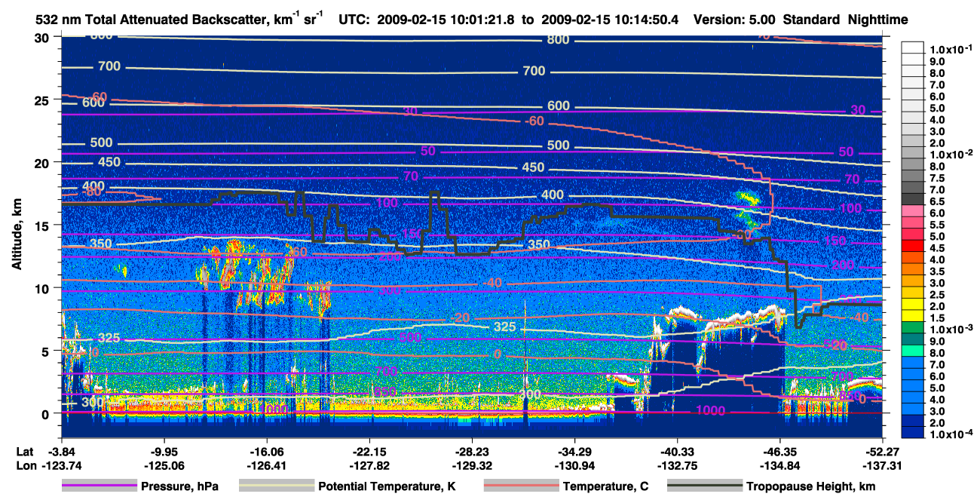This screenshot has height=503, width=980.
Task: Select the end time '2009-02-15 10:14:50.4'
Action: coord(611,20)
